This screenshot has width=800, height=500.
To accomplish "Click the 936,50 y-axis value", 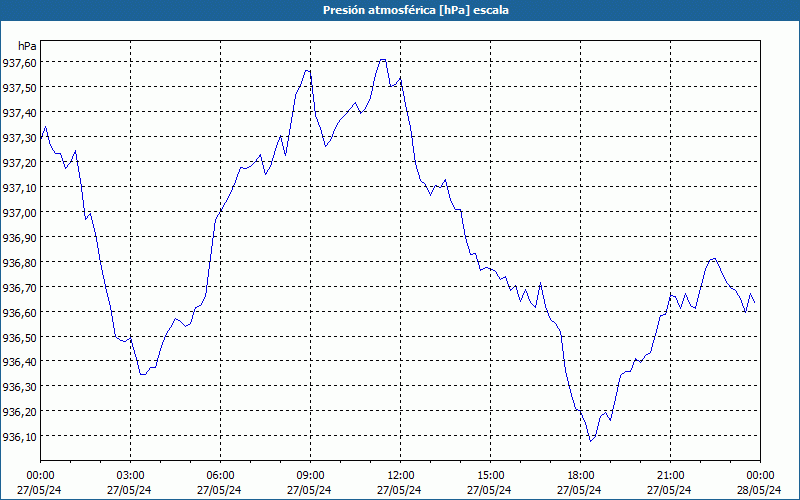I will [x=19, y=337].
